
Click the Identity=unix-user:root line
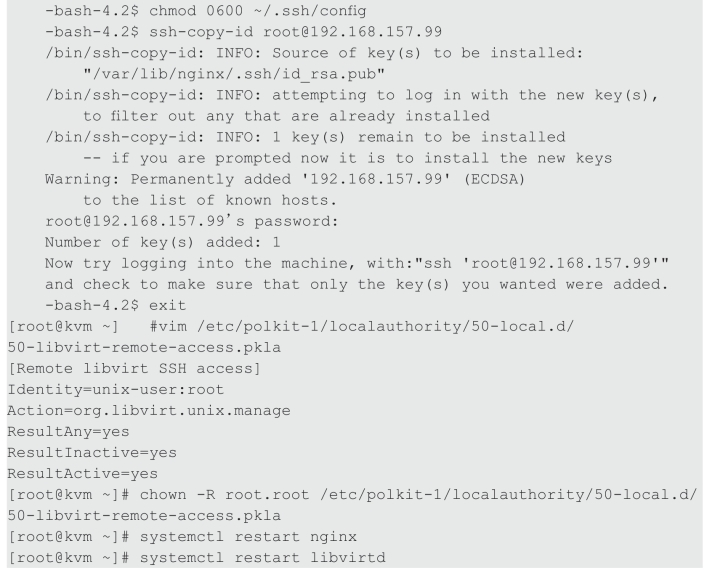coord(115,389)
